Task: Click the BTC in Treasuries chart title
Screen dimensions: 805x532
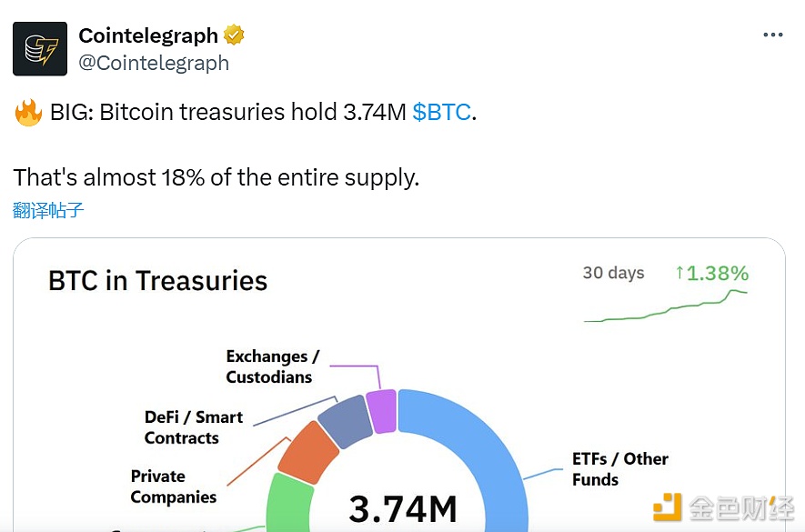Action: 157,281
